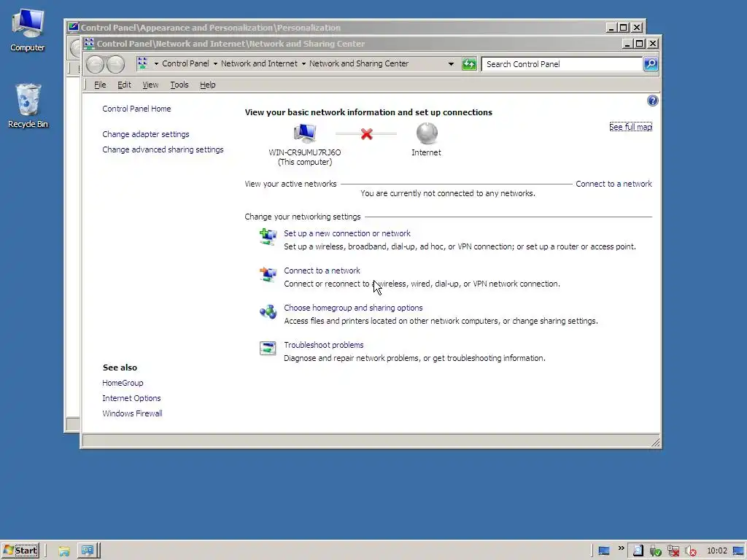Expand the arrow after Network and Internet

303,64
